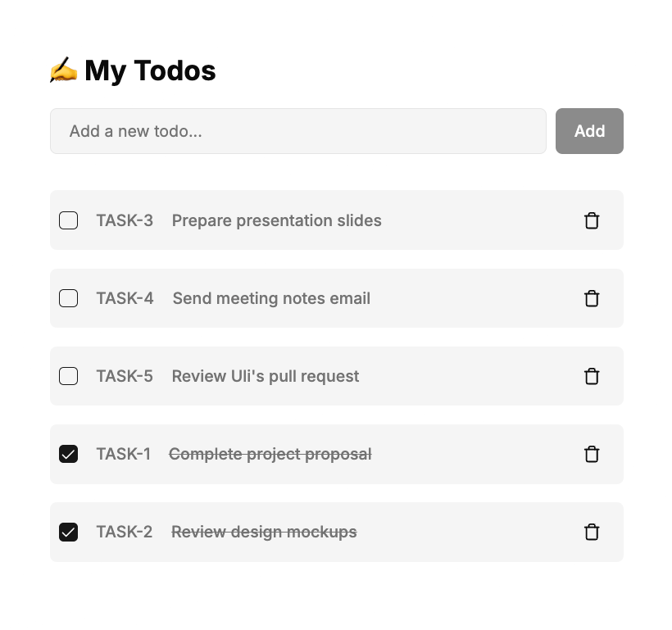Uncheck the Review design mockups checkbox

(68, 532)
